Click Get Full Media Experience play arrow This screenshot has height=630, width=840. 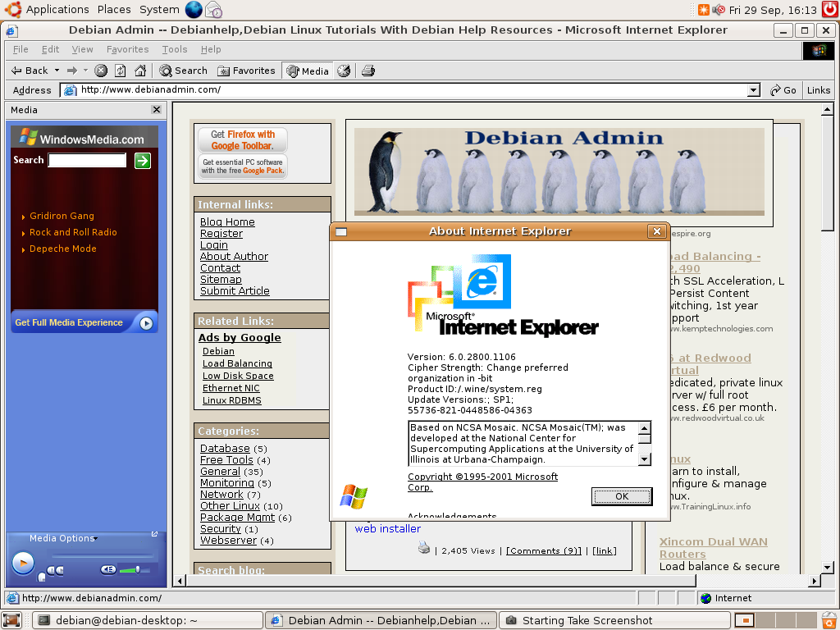coord(146,323)
